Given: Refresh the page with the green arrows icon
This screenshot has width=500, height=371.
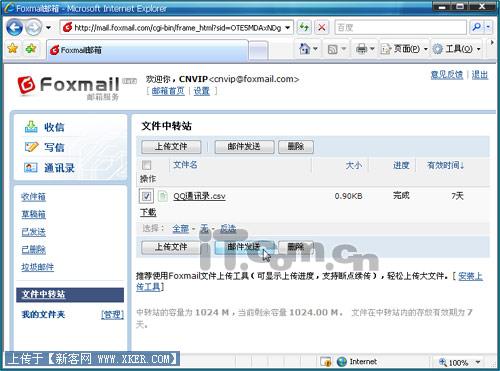Looking at the screenshot, I should pos(304,27).
